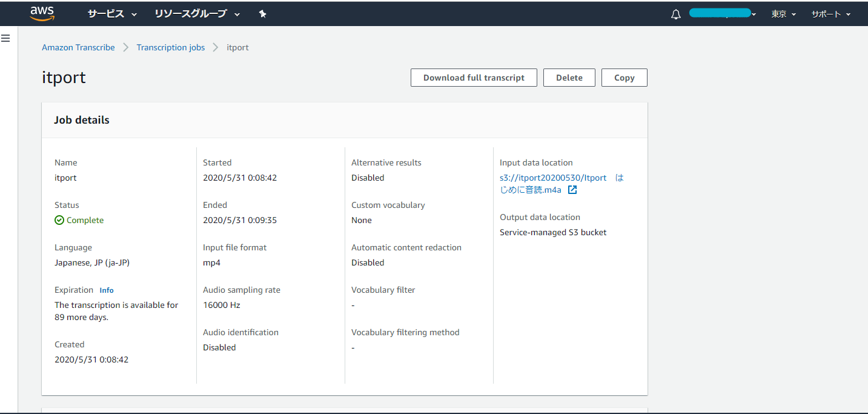Click Audio sampling rate 16000 Hz
868x414 pixels.
click(x=222, y=305)
